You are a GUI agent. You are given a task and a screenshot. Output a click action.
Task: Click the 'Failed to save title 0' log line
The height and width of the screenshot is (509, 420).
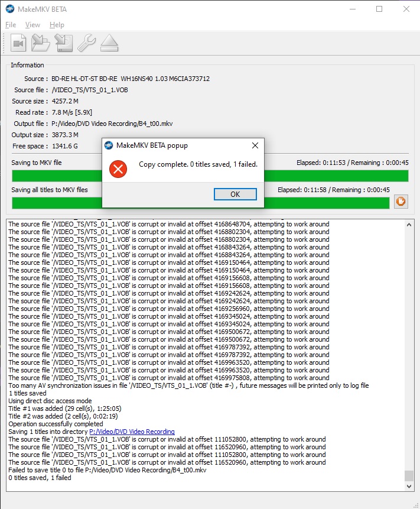click(108, 470)
